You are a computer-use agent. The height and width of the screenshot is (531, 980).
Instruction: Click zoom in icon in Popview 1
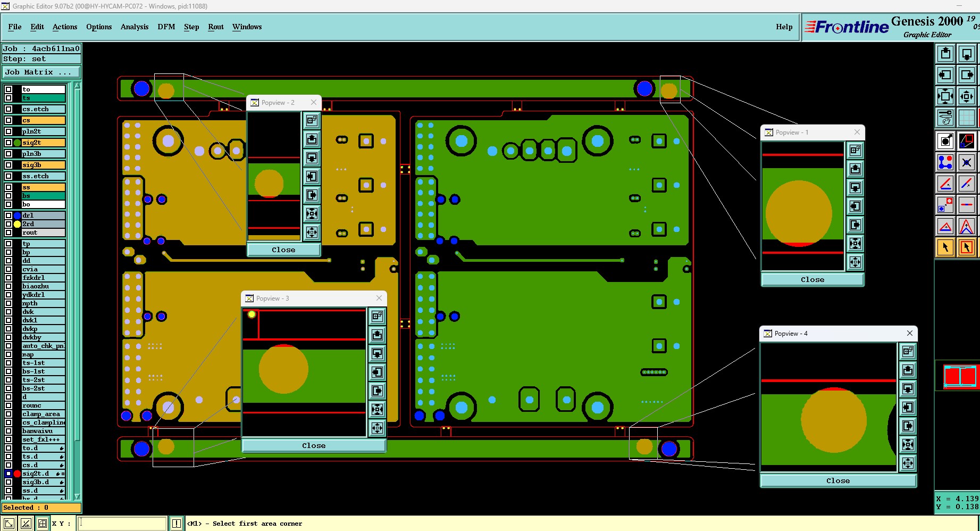(855, 243)
